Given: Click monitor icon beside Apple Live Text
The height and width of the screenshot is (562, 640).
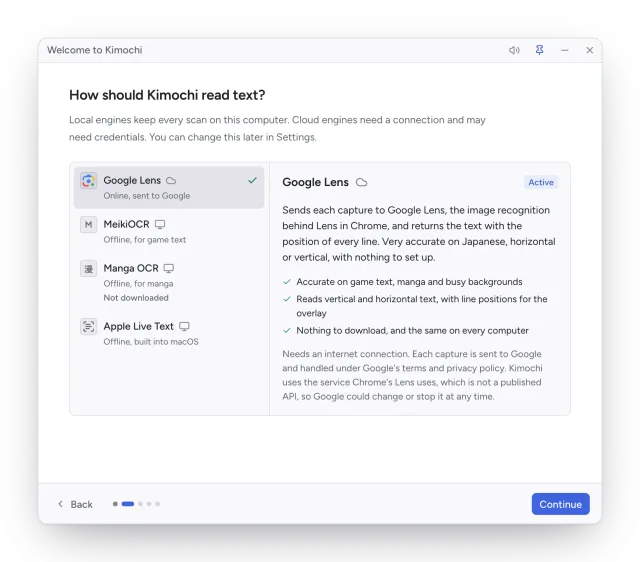Looking at the screenshot, I should pos(184,327).
